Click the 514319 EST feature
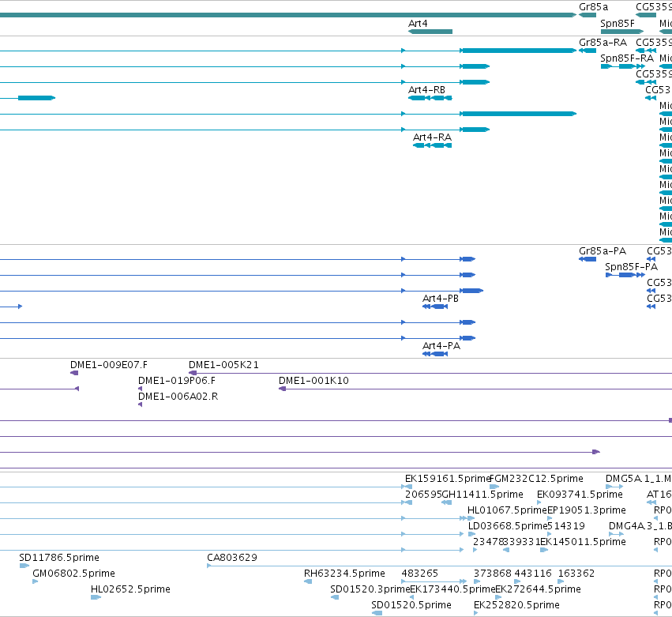The image size is (672, 617). coord(550,534)
